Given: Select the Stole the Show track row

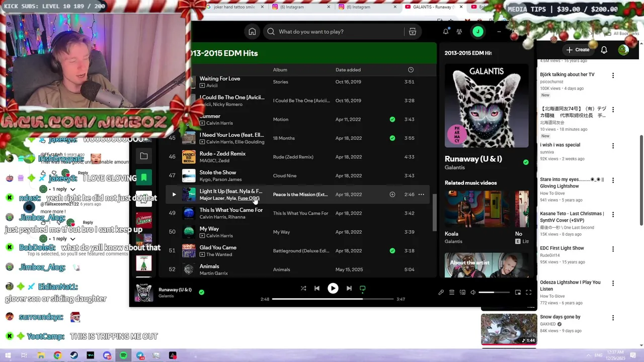Looking at the screenshot, I should (297, 176).
